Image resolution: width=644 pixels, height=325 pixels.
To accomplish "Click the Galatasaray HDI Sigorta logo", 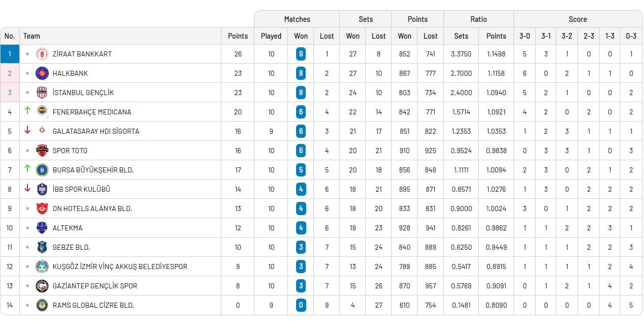I will pos(42,131).
